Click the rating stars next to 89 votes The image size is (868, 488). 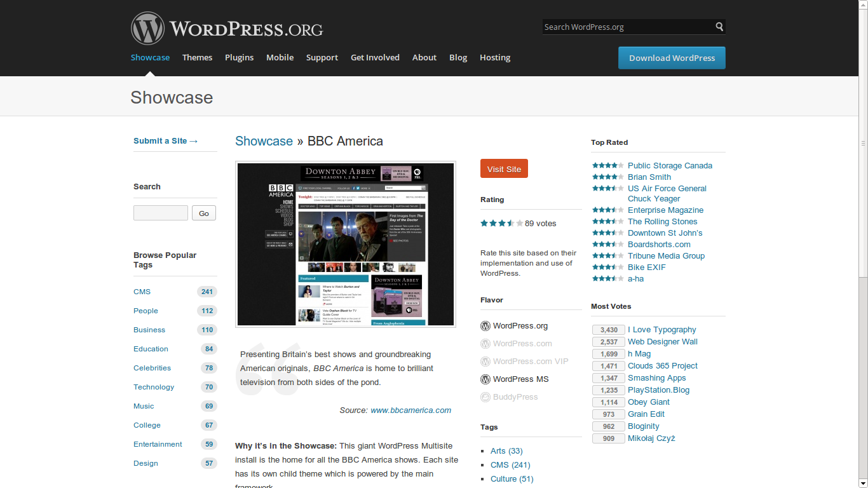[x=502, y=223]
